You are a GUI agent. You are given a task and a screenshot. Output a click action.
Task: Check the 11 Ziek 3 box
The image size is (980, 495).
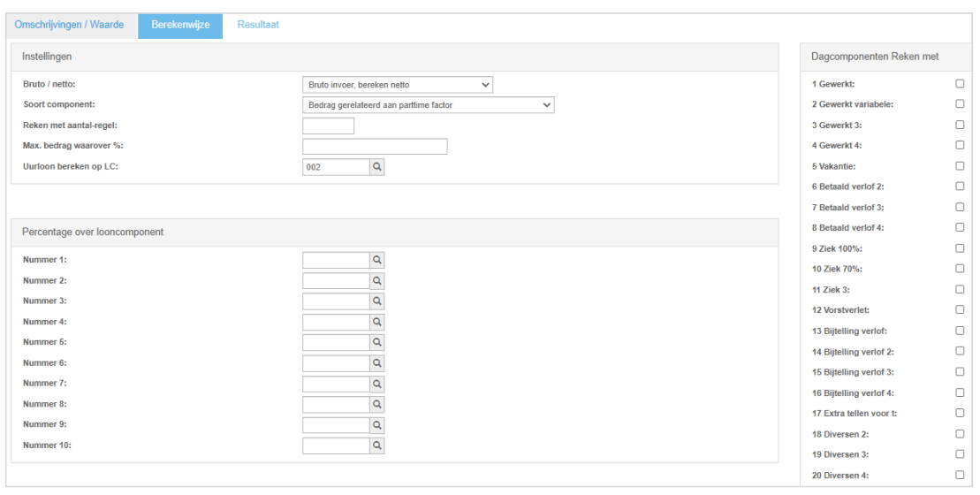pyautogui.click(x=960, y=289)
